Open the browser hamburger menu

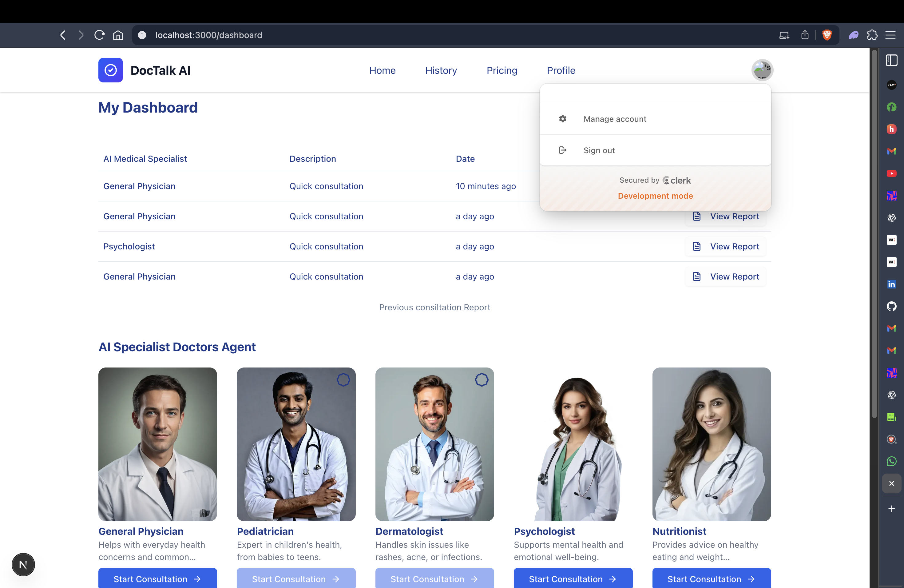[x=891, y=35]
